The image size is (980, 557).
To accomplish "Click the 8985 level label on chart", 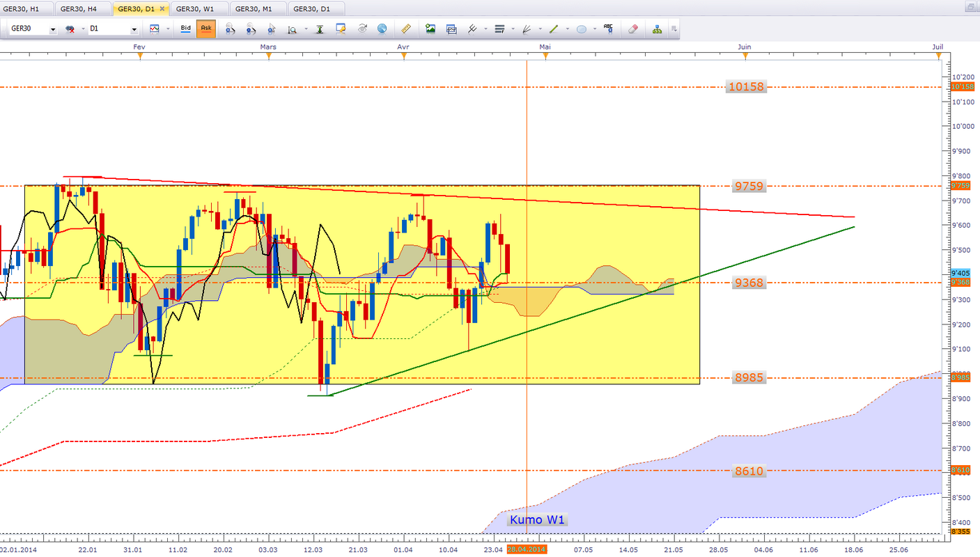I will click(x=749, y=377).
